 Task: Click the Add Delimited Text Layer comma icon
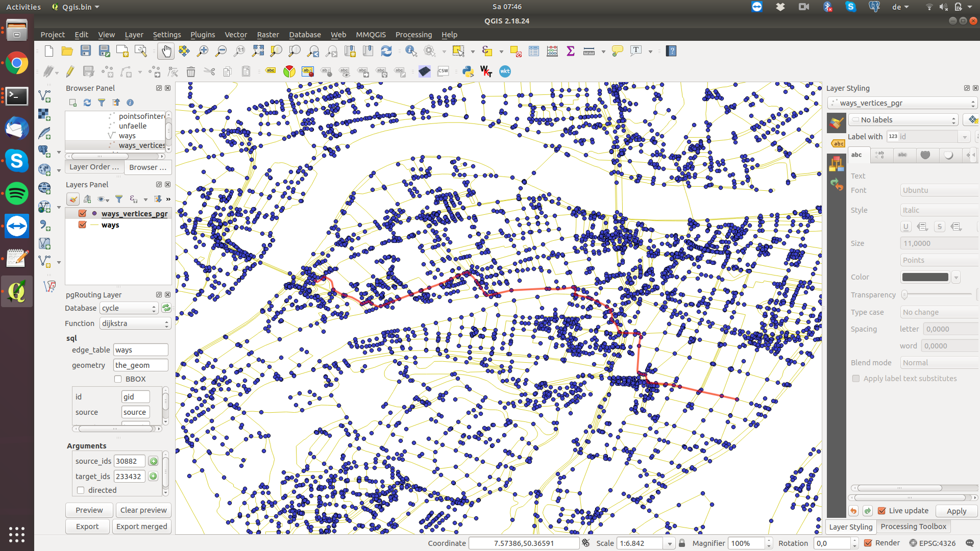(x=45, y=225)
